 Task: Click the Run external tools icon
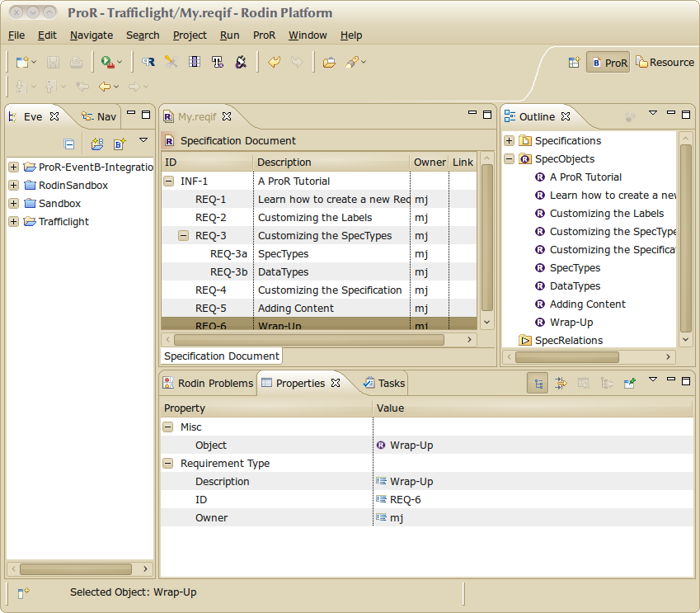coord(107,62)
